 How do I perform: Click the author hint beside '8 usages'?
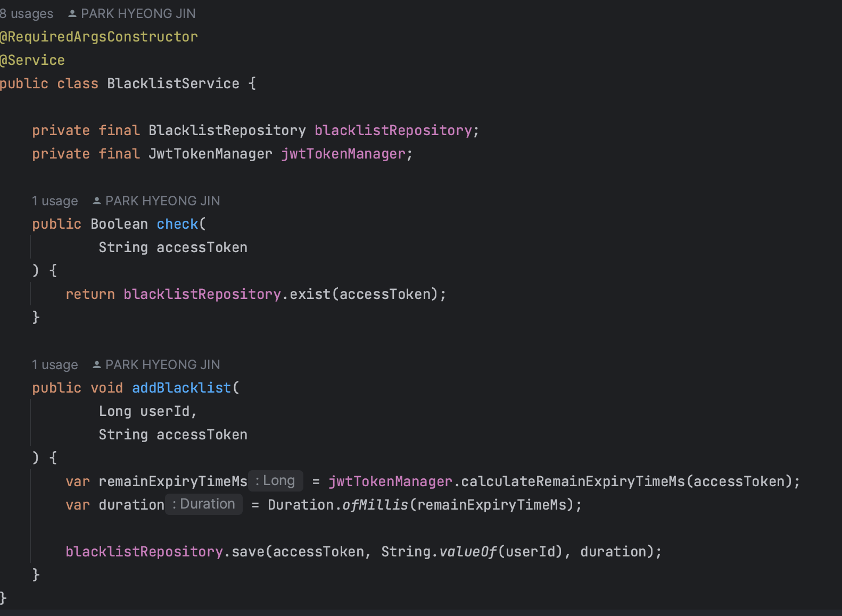point(138,14)
